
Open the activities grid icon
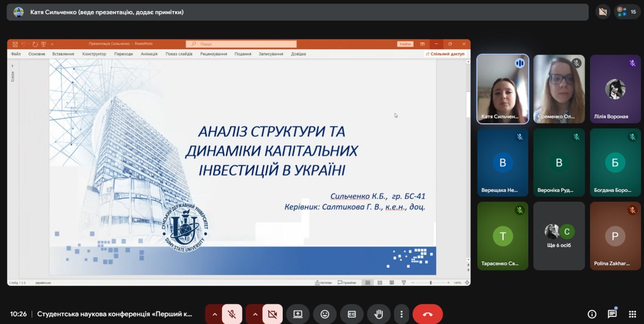tap(632, 314)
